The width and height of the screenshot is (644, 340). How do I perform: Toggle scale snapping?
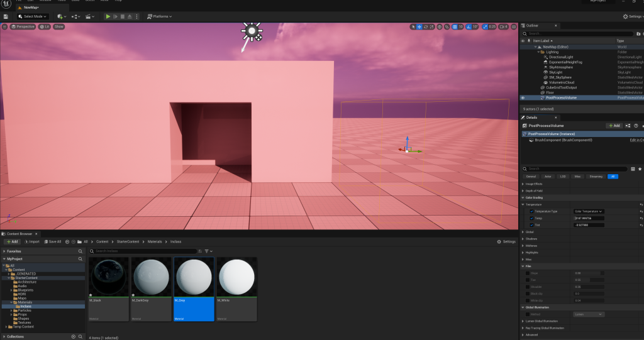[x=485, y=26]
